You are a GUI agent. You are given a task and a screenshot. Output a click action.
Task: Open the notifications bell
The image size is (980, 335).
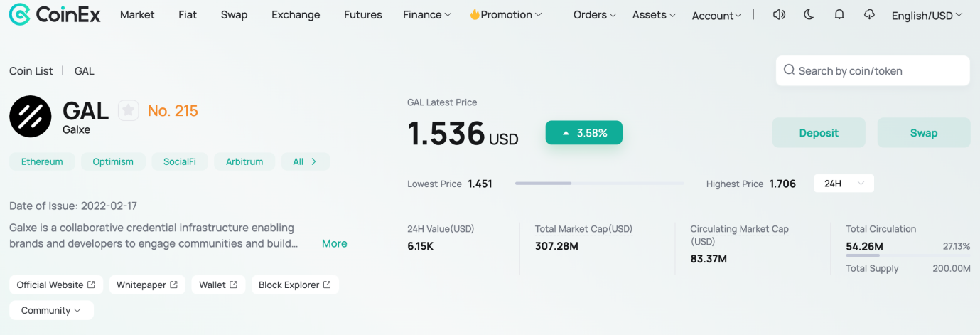tap(839, 14)
